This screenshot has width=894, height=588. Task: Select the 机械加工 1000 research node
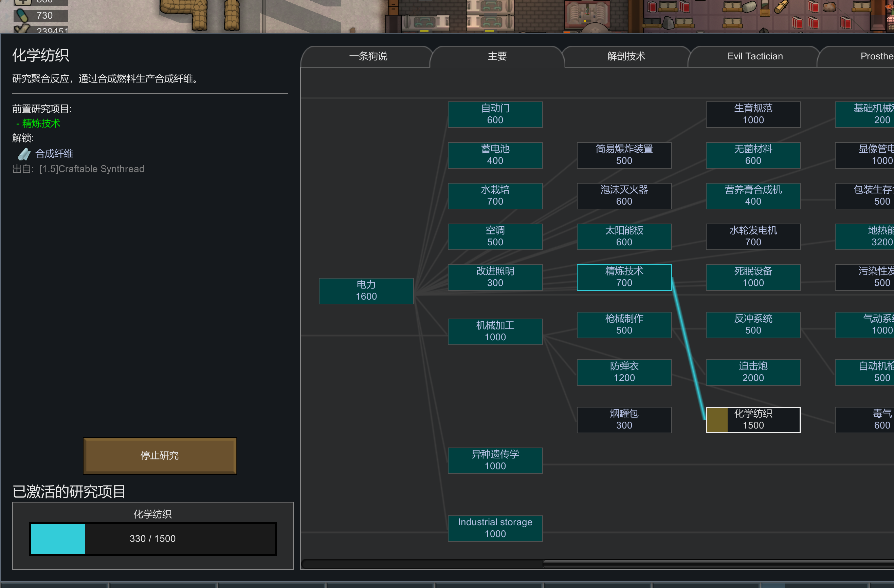(495, 331)
